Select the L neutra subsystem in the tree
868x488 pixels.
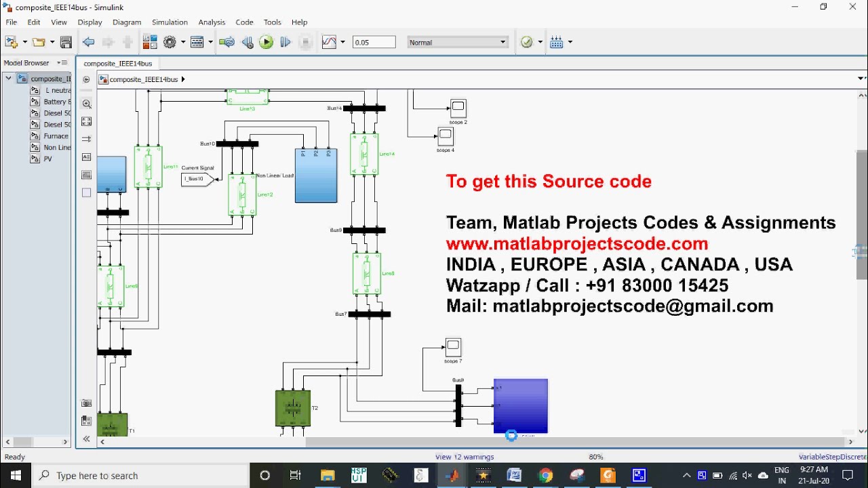point(51,90)
